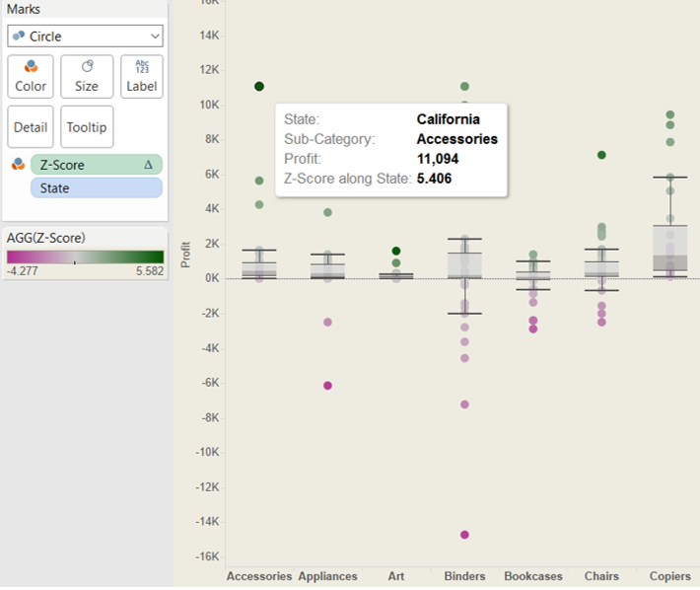Image resolution: width=700 pixels, height=590 pixels.
Task: Select the dark green California Accessories circle
Action: pos(259,86)
